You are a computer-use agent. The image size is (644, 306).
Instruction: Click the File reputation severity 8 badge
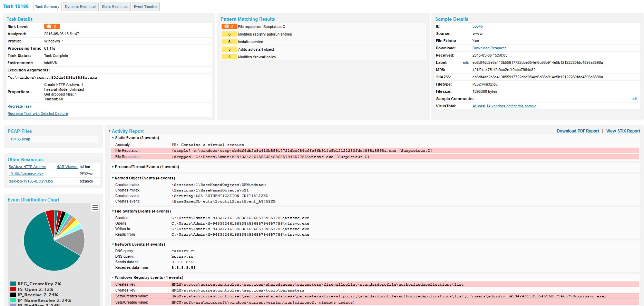[229, 27]
